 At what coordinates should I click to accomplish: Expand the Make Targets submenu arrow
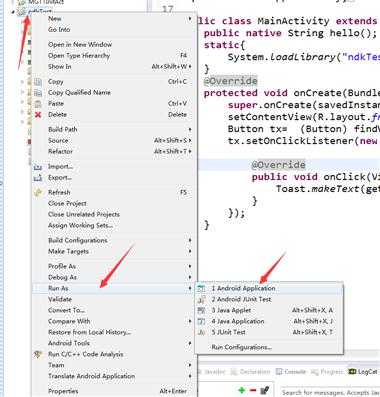190,251
